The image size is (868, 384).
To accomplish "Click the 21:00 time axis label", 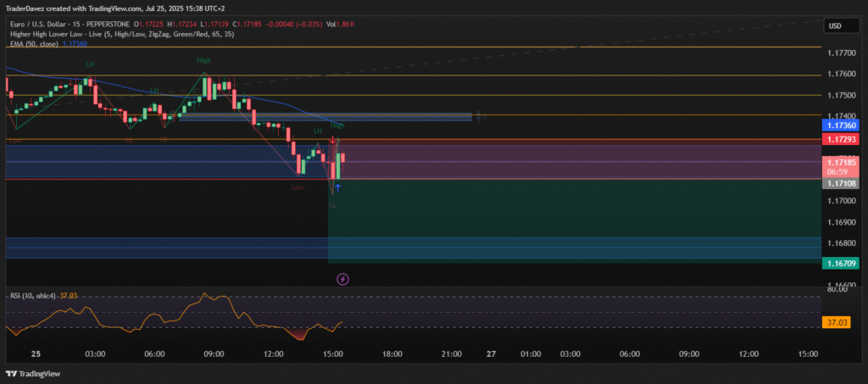I will point(452,353).
